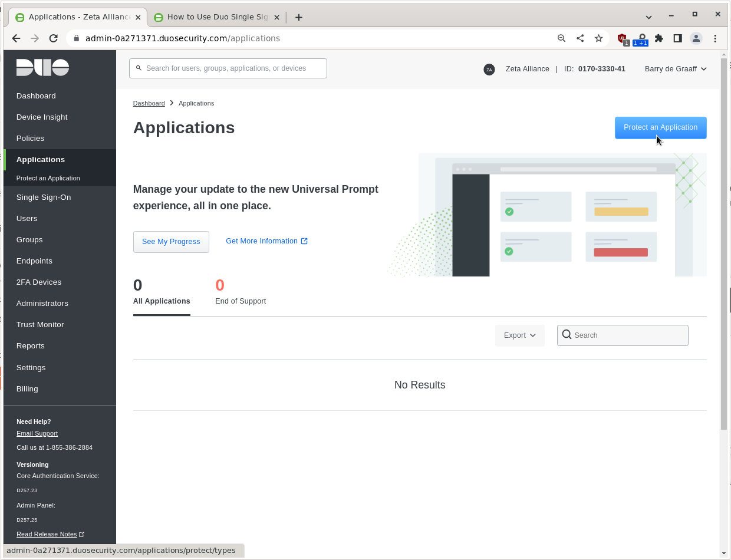Open 2FA Devices in the sidebar
The width and height of the screenshot is (731, 560).
(x=39, y=282)
